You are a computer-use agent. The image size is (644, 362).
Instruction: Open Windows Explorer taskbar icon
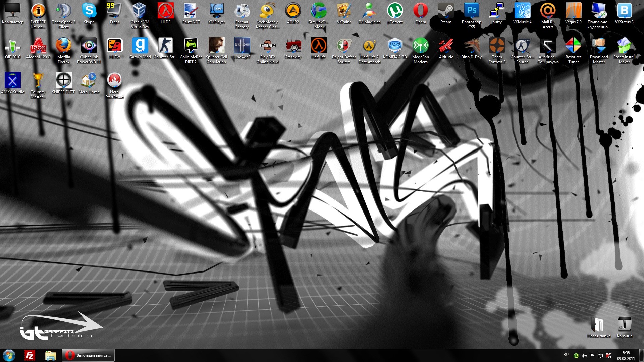pos(50,355)
